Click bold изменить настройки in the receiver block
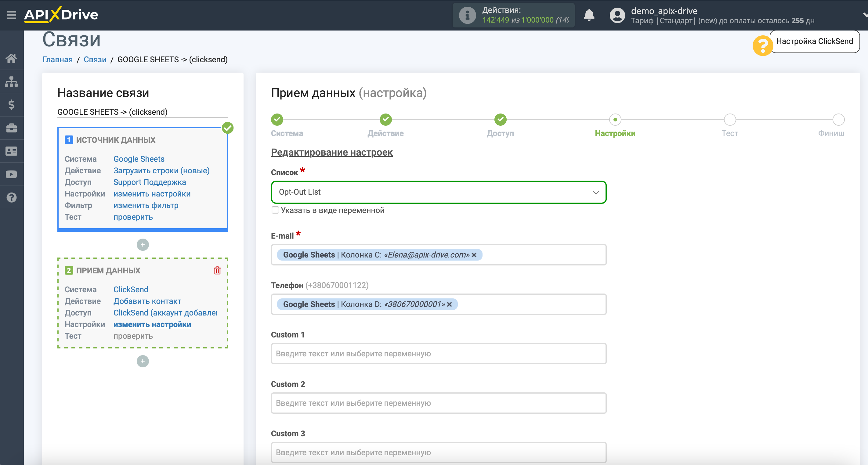The width and height of the screenshot is (868, 465). click(x=152, y=324)
